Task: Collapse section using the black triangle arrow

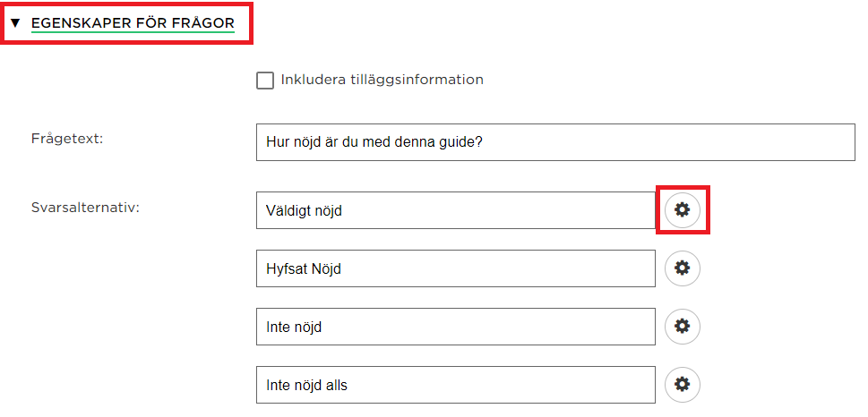Action: [x=15, y=23]
